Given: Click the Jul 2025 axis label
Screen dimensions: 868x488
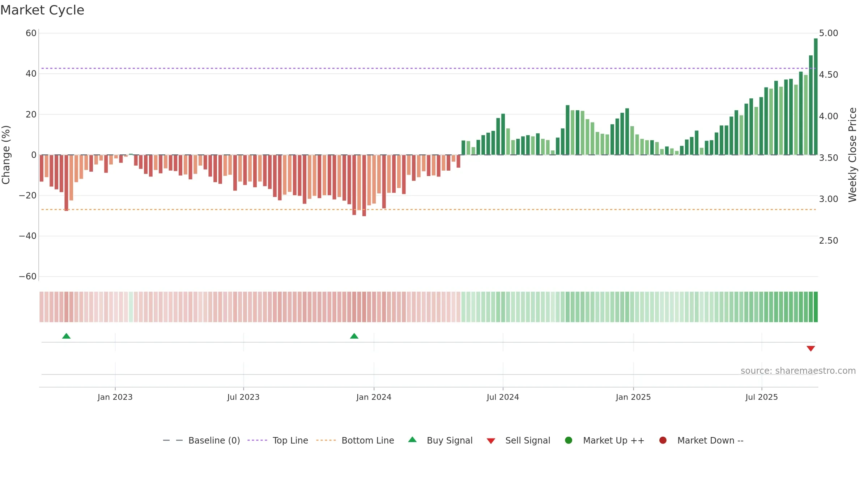Looking at the screenshot, I should (x=762, y=397).
